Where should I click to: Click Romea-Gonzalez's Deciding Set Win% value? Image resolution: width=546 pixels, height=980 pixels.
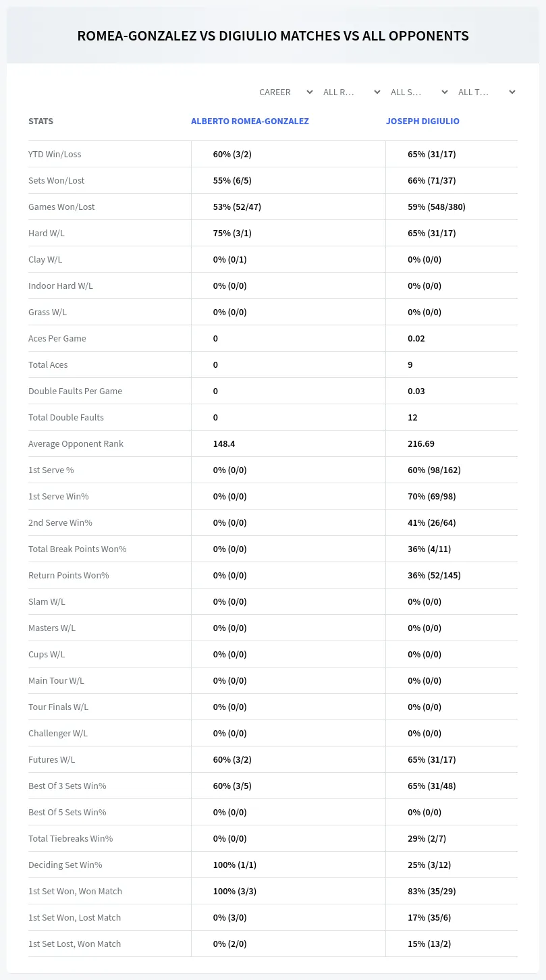235,865
